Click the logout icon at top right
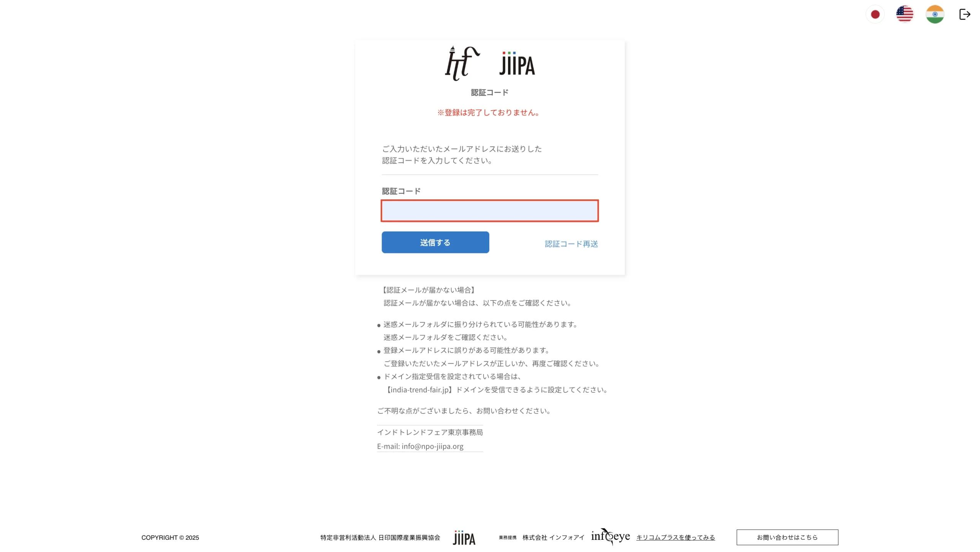Image resolution: width=980 pixels, height=552 pixels. (965, 15)
